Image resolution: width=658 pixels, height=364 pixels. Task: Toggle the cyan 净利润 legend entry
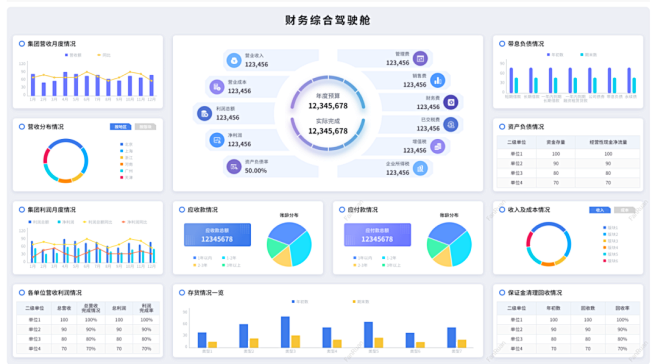[x=66, y=222]
